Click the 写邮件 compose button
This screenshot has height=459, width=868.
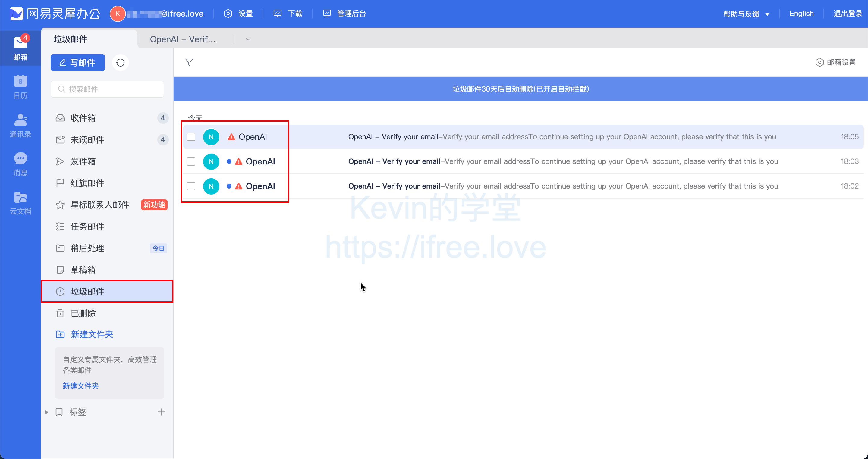[77, 63]
